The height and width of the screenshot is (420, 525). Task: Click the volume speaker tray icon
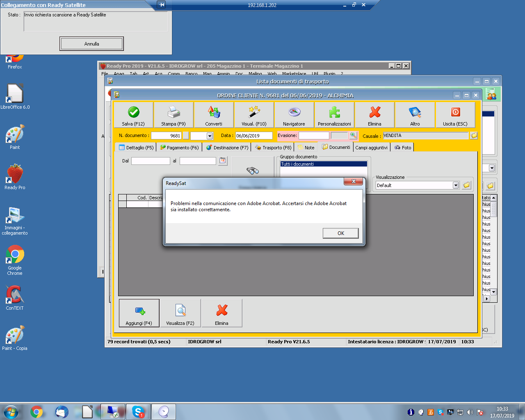coord(470,412)
